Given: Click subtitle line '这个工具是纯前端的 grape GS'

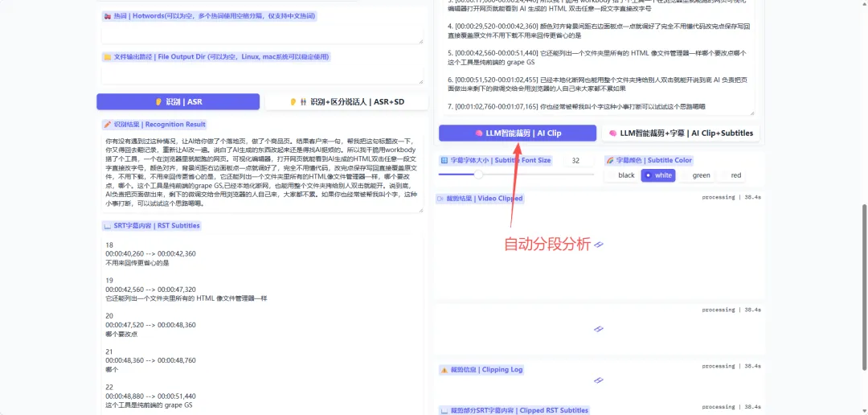Looking at the screenshot, I should [149, 405].
